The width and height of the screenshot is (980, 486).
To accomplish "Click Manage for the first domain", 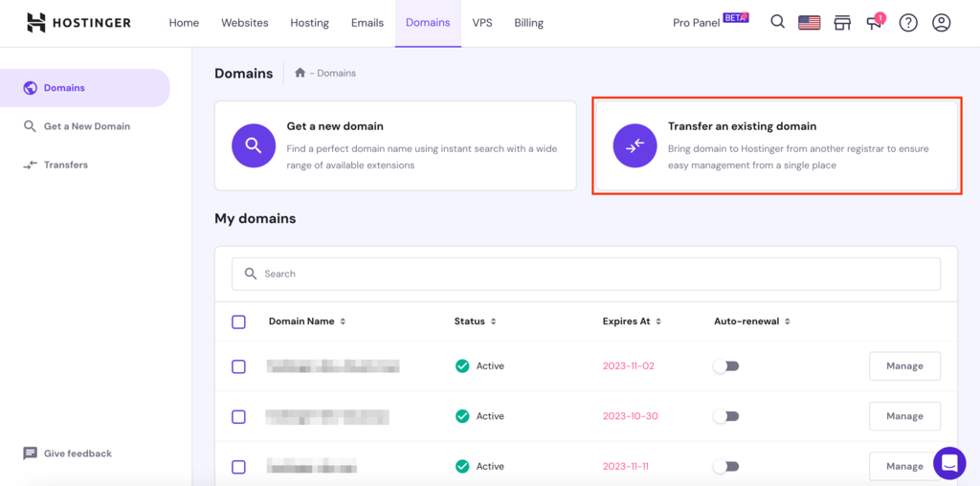I will [x=904, y=365].
